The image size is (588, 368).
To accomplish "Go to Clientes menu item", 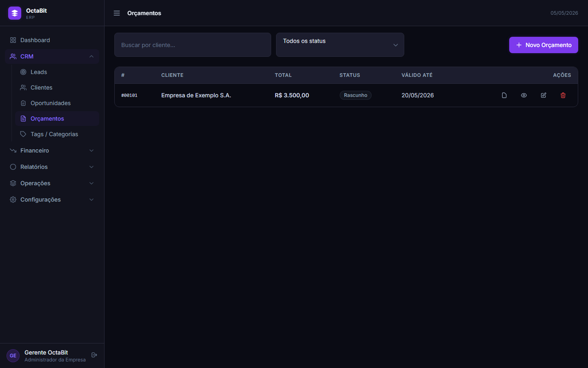I will (x=57, y=88).
